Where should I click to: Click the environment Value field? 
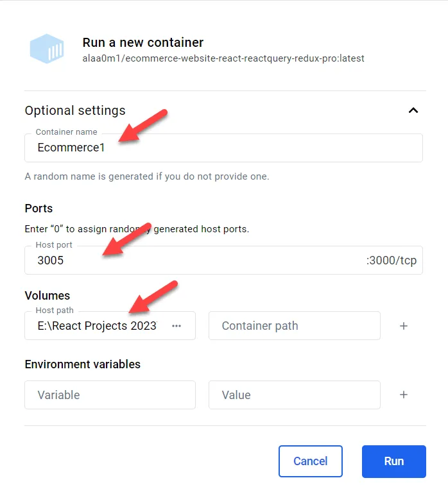pyautogui.click(x=294, y=395)
